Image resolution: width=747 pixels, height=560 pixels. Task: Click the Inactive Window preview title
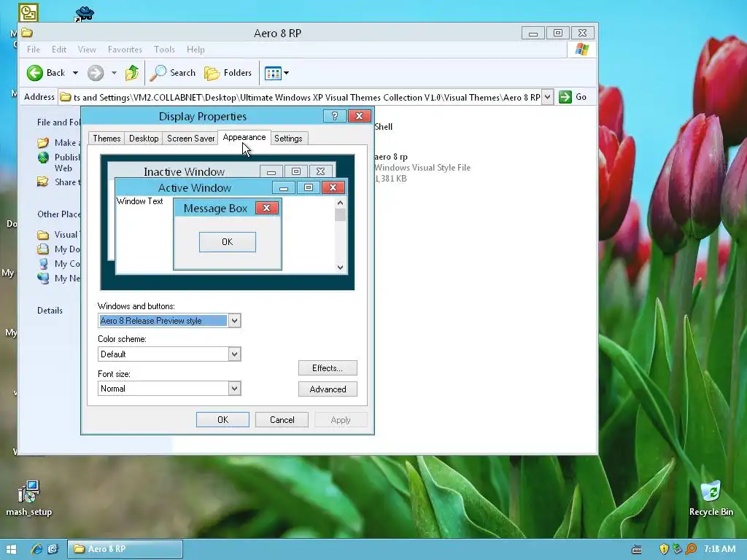tap(184, 171)
